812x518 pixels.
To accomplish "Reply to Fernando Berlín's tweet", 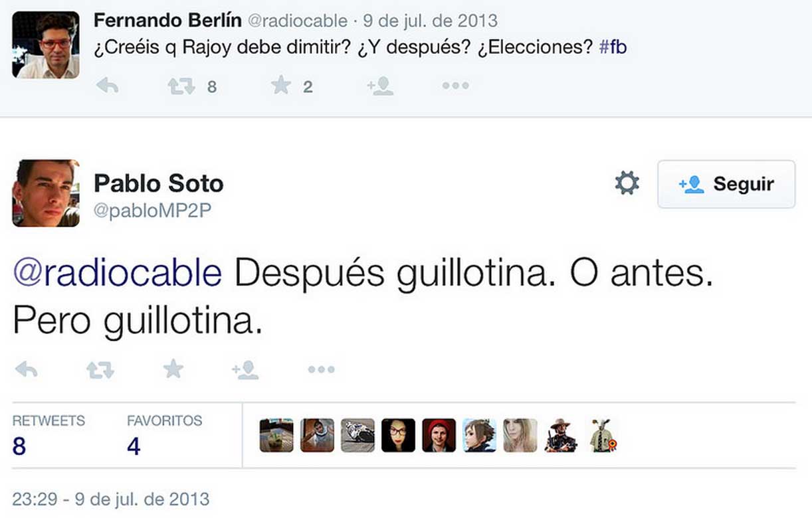I will pyautogui.click(x=107, y=86).
